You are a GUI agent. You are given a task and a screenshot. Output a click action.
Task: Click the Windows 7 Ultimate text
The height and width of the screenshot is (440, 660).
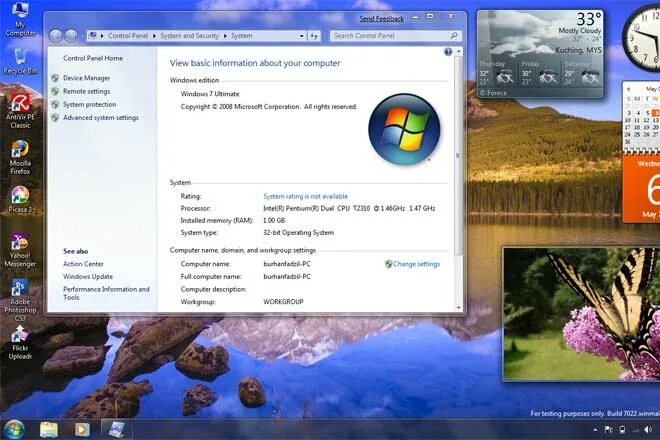coord(210,94)
